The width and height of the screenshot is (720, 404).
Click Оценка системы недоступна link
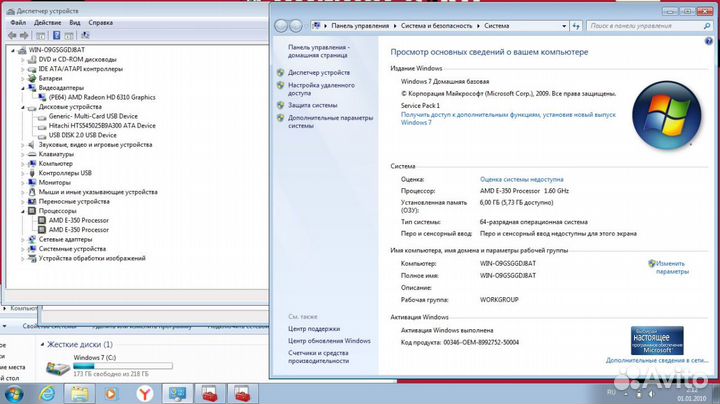pos(522,180)
